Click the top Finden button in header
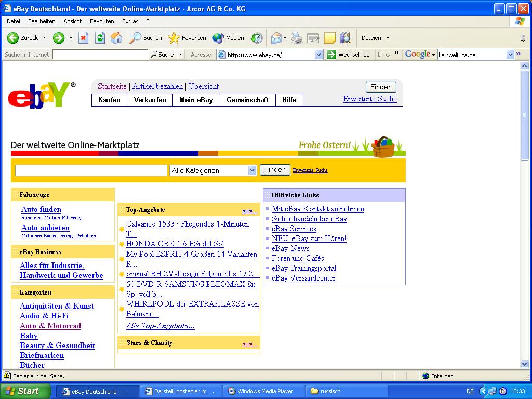This screenshot has height=399, width=532. [381, 87]
